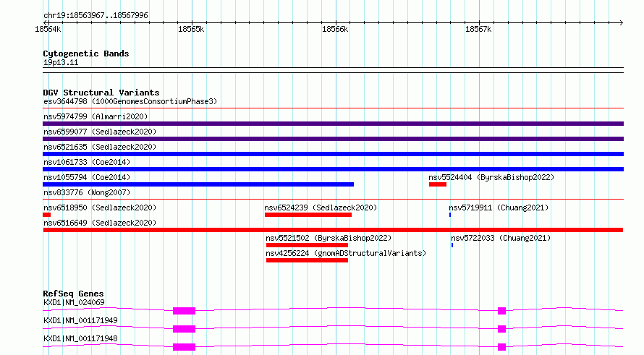Click the nsv6518950 small red bar
Image resolution: width=644 pixels, height=355 pixels.
[47, 215]
